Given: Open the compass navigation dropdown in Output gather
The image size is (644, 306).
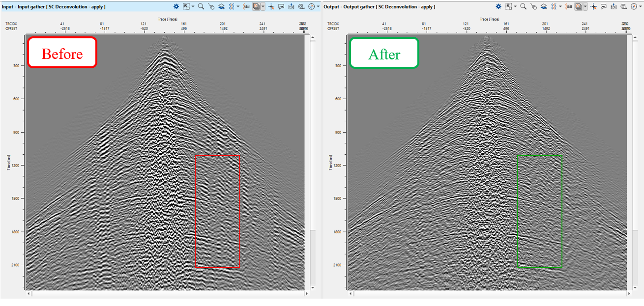Looking at the screenshot, I should click(x=641, y=7).
